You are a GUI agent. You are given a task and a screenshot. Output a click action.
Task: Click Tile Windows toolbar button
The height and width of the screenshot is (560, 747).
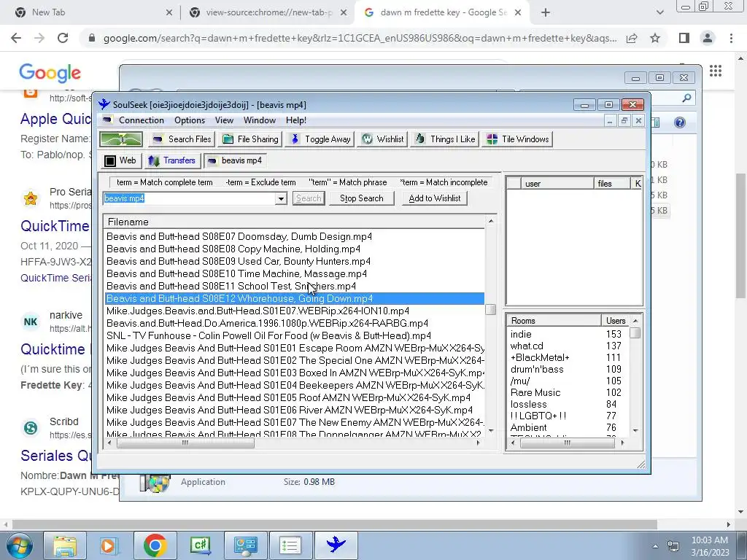pos(517,139)
